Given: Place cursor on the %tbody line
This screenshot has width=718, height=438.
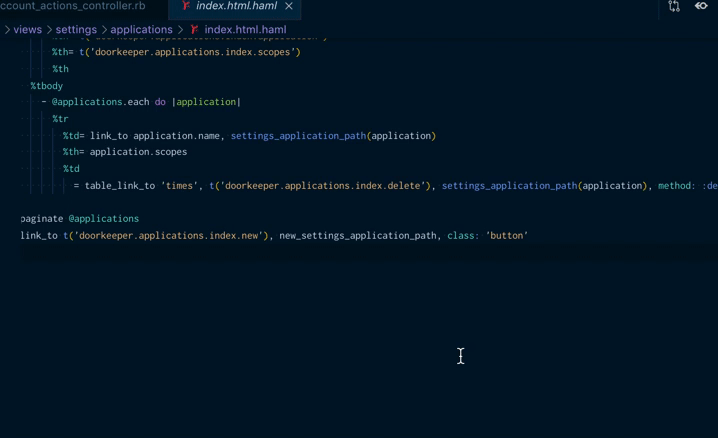Looking at the screenshot, I should (x=47, y=86).
